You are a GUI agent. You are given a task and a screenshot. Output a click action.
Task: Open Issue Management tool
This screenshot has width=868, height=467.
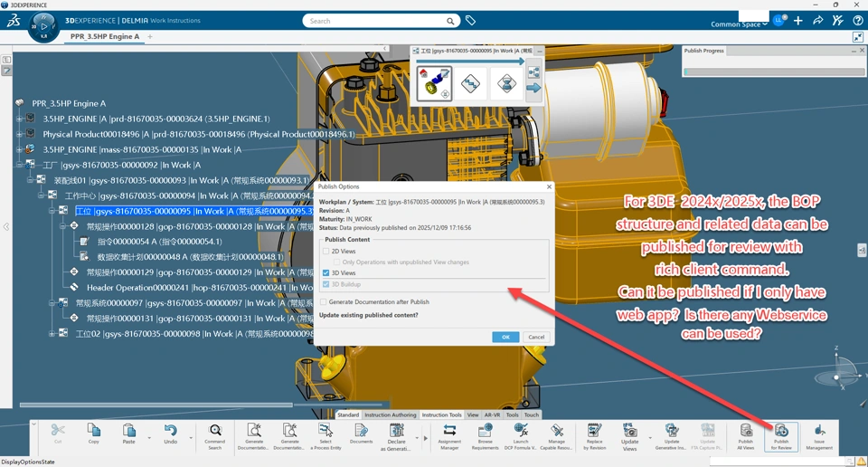point(819,436)
